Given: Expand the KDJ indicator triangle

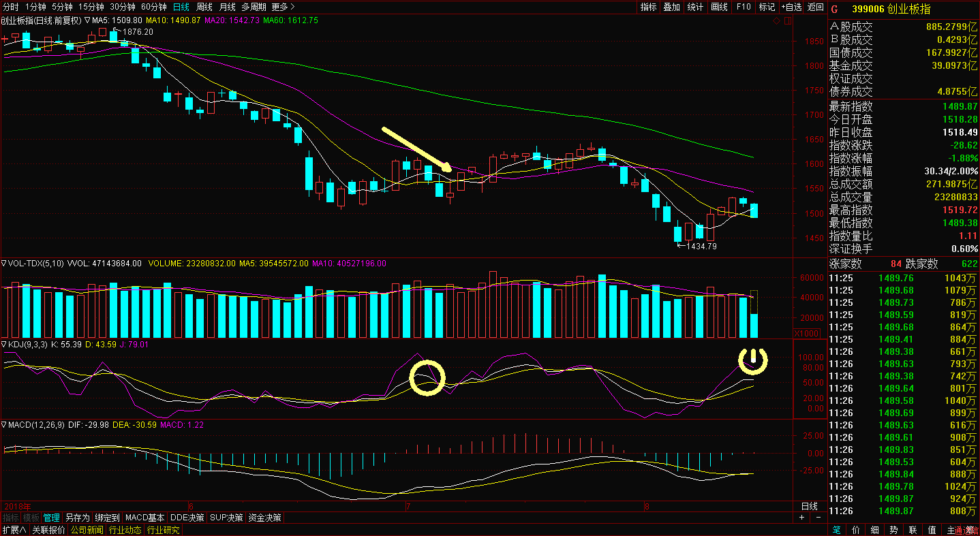Looking at the screenshot, I should [x=4, y=345].
